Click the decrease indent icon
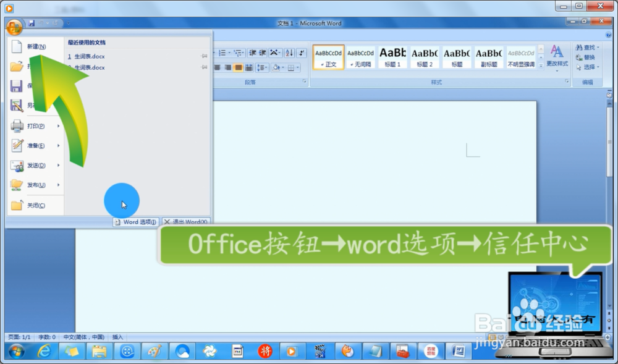The height and width of the screenshot is (364, 618). click(252, 53)
